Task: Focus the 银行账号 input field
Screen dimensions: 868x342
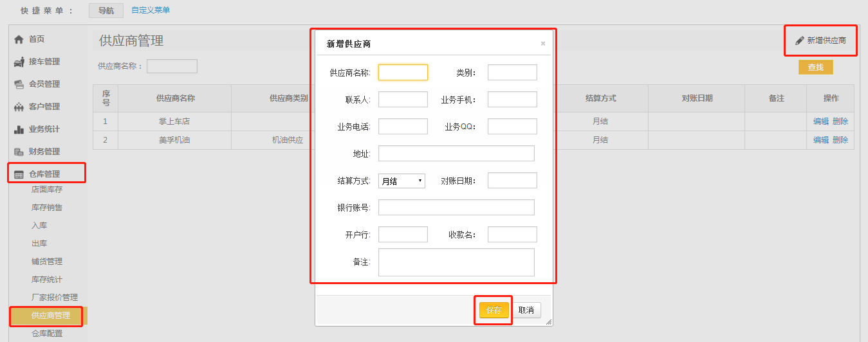Action: [456, 207]
